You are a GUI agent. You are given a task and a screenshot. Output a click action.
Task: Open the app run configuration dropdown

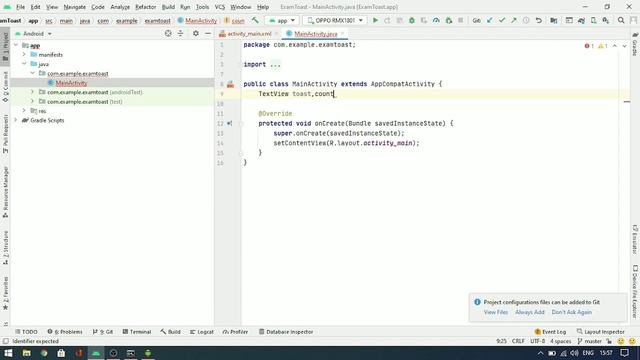(282, 20)
